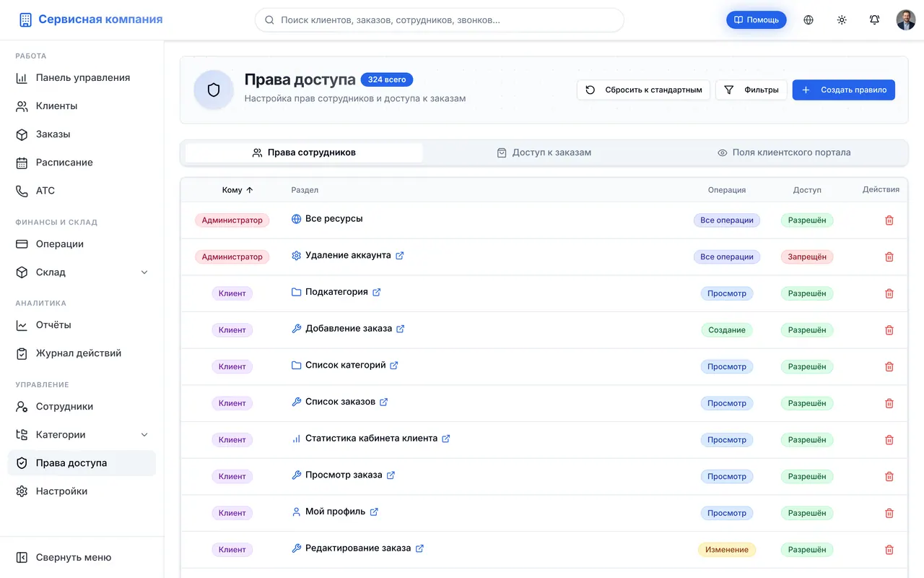
Task: Click 'Создание' operation badge
Action: [x=727, y=330]
